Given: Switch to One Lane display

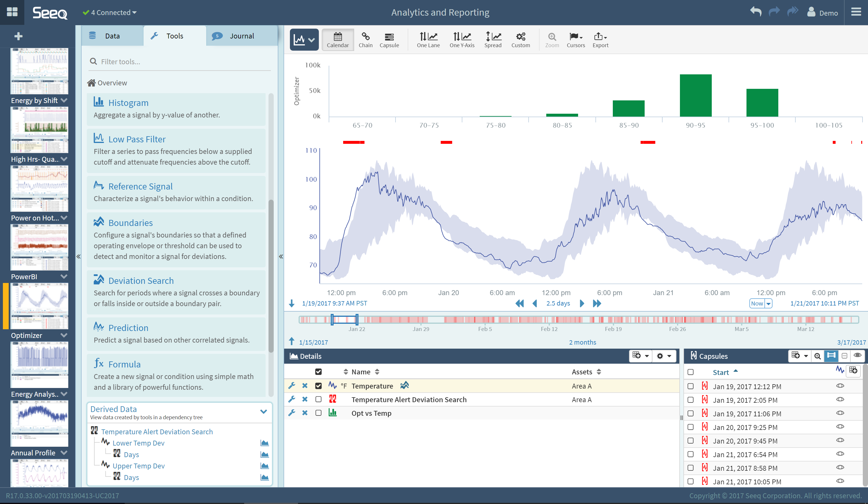Looking at the screenshot, I should pos(428,40).
